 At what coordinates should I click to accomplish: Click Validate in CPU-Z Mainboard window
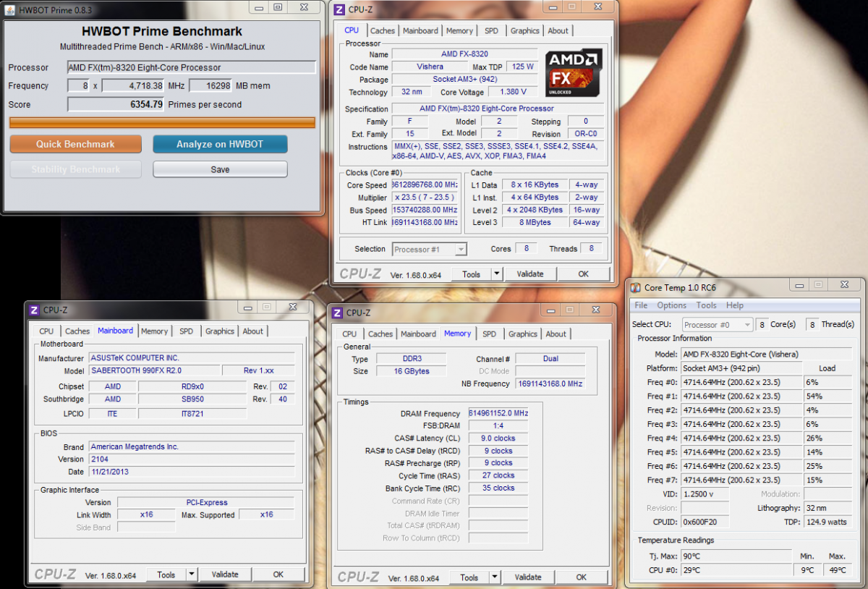click(225, 575)
